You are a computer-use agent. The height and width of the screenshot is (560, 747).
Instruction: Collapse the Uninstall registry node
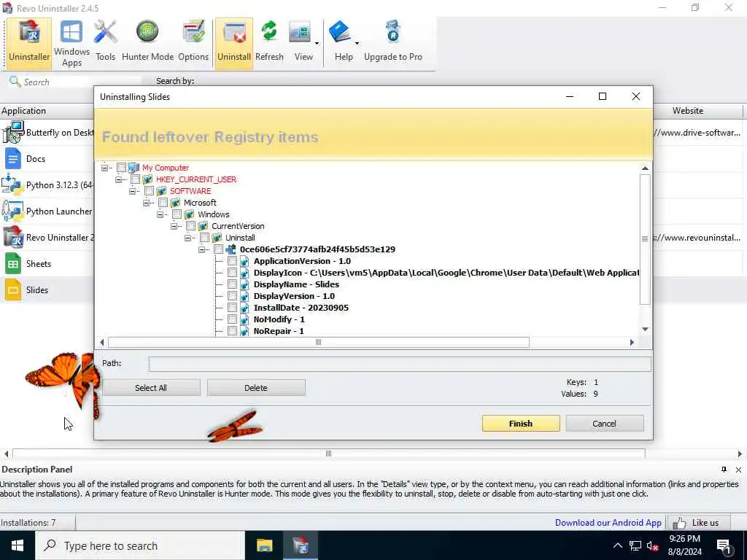(187, 238)
